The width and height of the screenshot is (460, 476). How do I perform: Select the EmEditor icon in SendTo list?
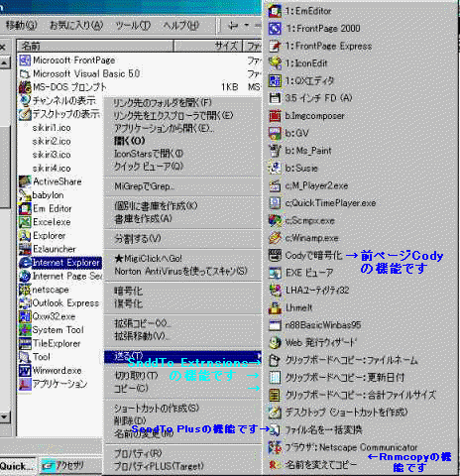tap(275, 11)
